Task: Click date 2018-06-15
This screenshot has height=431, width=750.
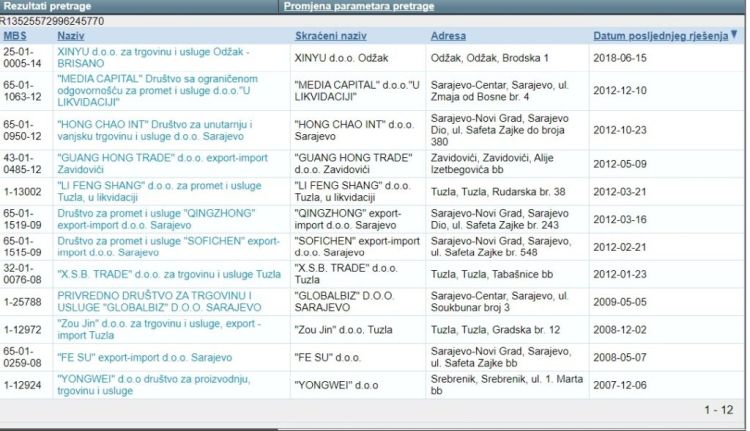Action: (620, 58)
